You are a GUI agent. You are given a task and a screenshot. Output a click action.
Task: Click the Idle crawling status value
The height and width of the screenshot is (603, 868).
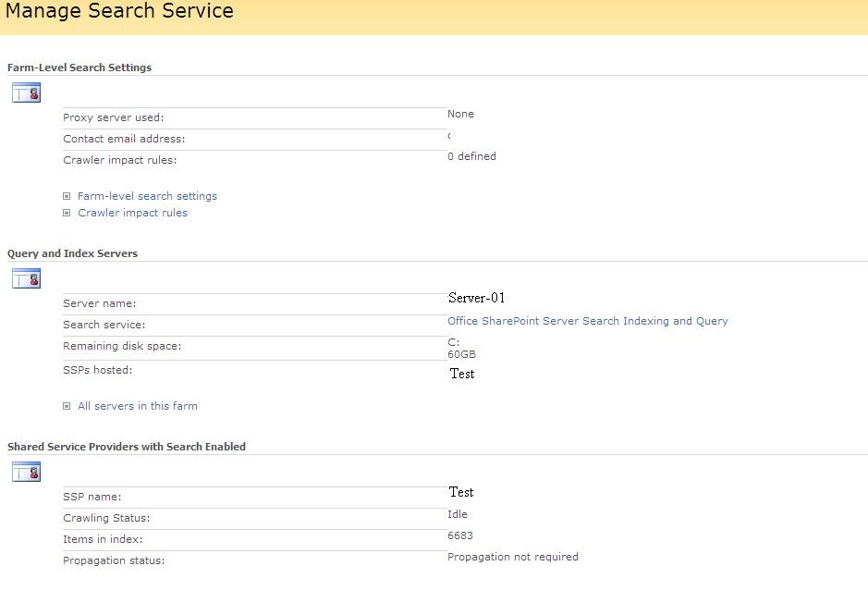pos(458,514)
